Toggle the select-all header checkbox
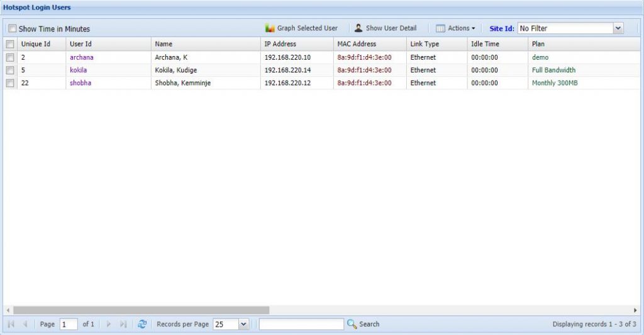644x335 pixels. (x=10, y=44)
